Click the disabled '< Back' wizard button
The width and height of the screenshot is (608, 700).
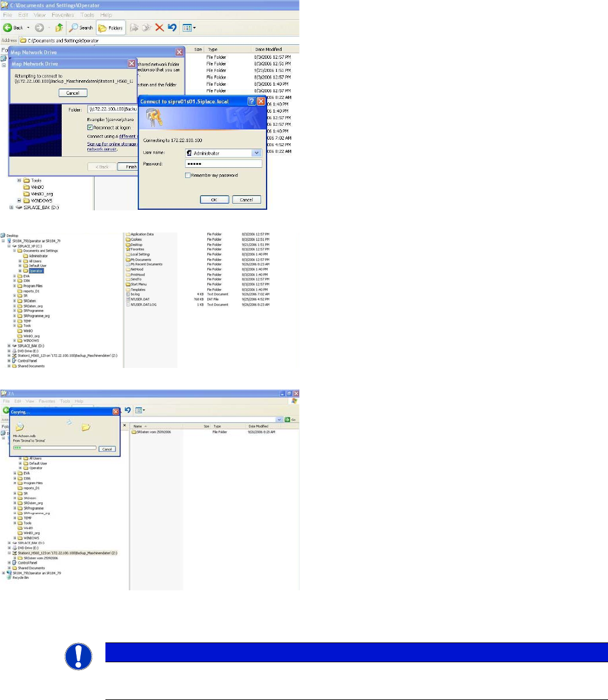click(102, 167)
